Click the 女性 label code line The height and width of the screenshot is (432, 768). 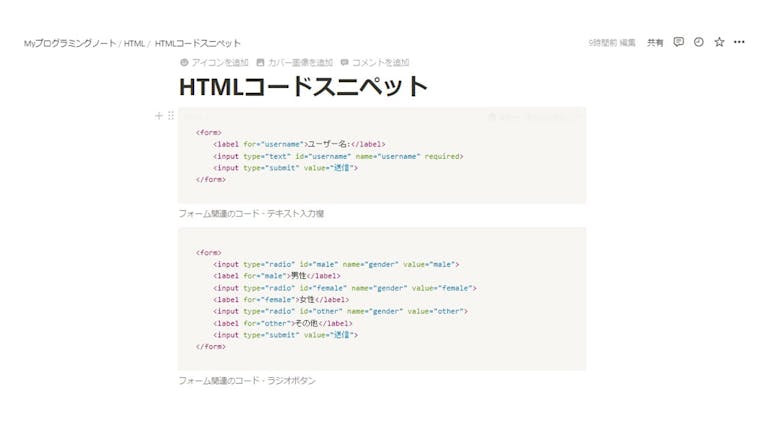point(281,300)
